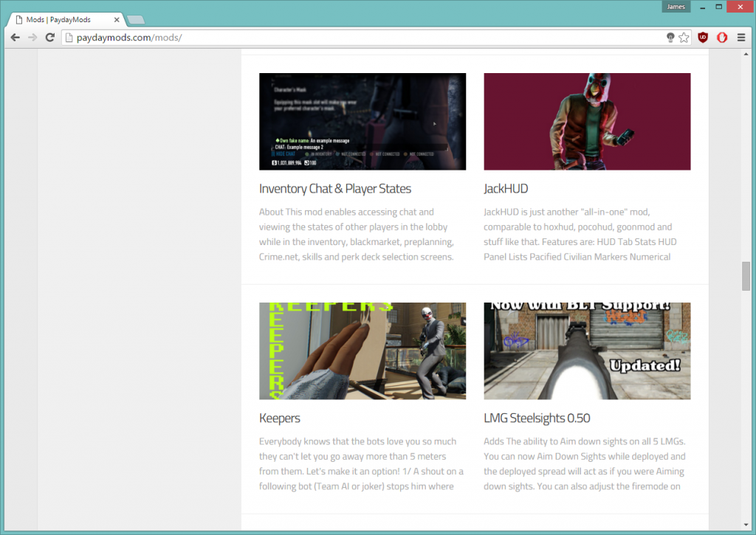Viewport: 756px width, 535px height.
Task: Open the Inventory Chat & Player States title link
Action: click(335, 188)
